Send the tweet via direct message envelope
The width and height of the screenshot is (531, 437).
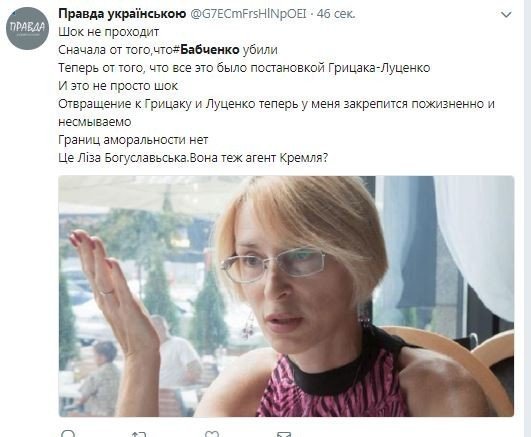tap(284, 434)
